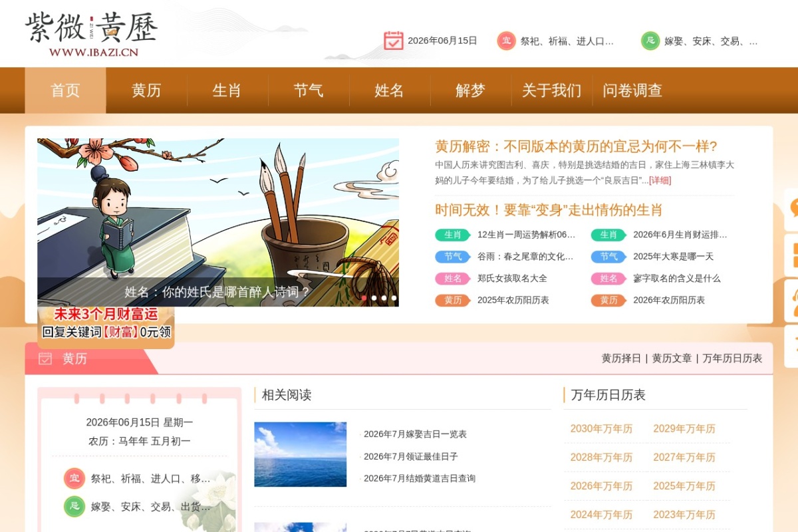
Task: Click the 姓名 tag before 寥字取名的含义是什么
Action: click(608, 279)
